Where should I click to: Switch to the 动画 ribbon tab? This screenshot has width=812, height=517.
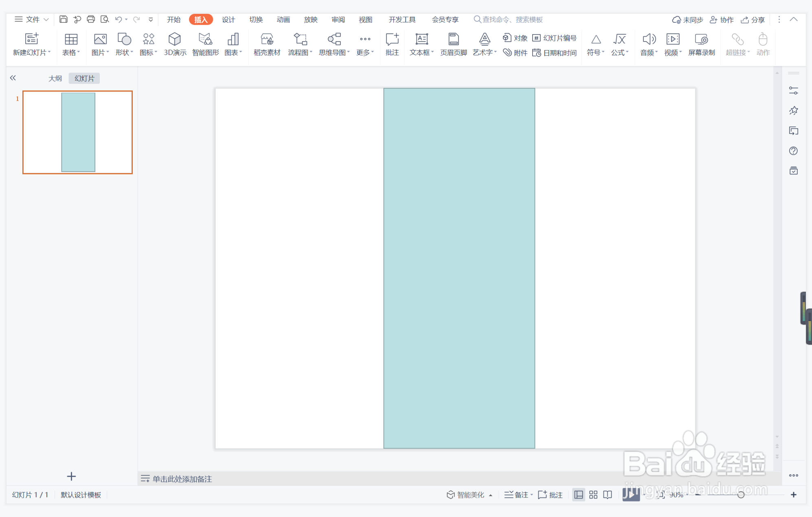pos(283,20)
